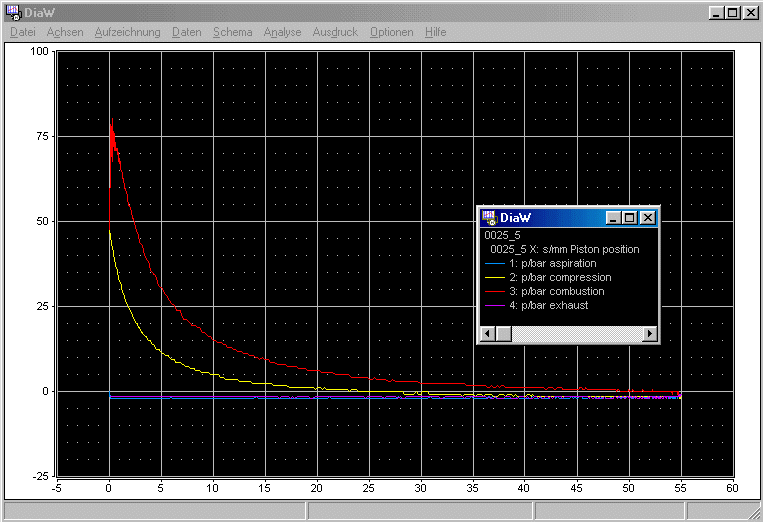Open the Datei menu
The width and height of the screenshot is (763, 522).
click(x=22, y=32)
